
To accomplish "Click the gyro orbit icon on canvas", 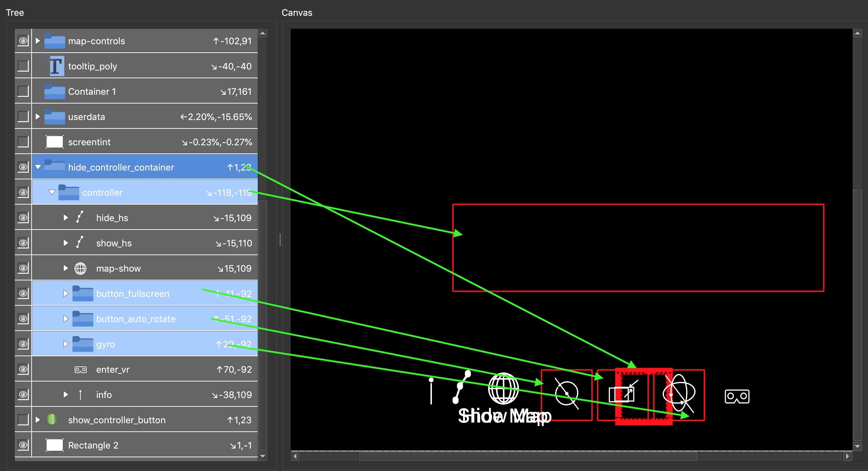I will [679, 393].
